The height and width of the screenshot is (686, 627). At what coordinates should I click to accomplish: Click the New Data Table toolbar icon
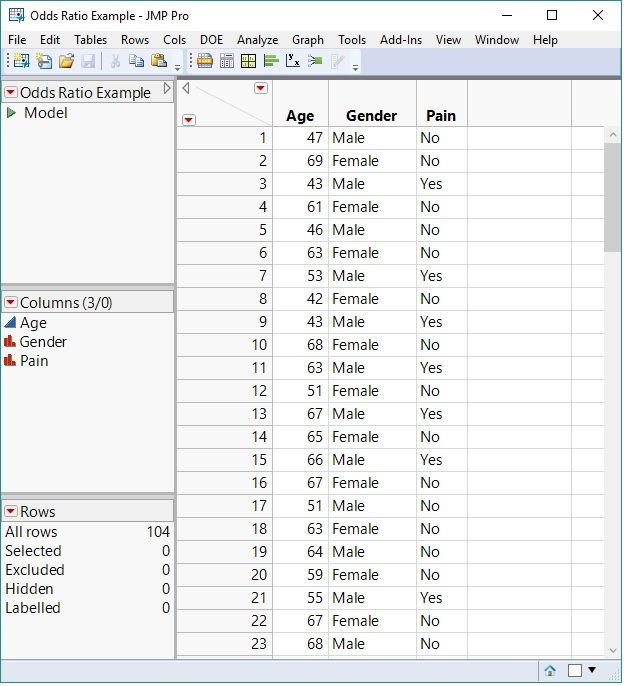[x=20, y=61]
